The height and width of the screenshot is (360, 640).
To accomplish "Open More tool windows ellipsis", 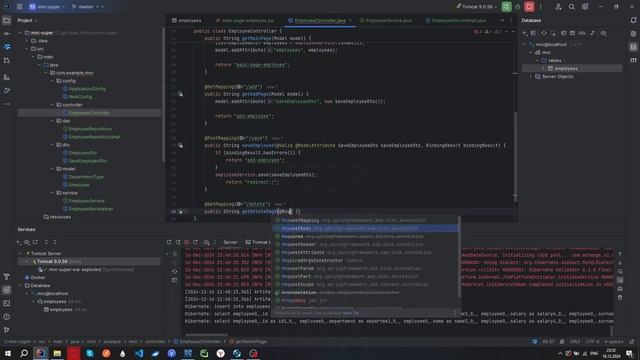I will 7,104.
